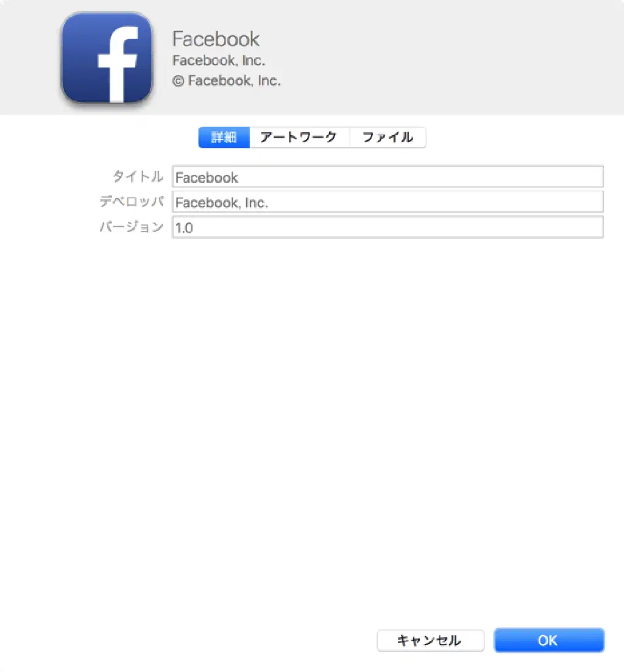Click the copyright symbol before Facebook, Inc.
The width and height of the screenshot is (624, 672).
[x=179, y=80]
